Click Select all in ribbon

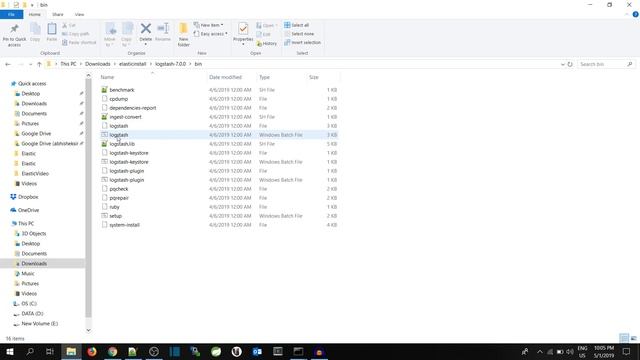297,25
